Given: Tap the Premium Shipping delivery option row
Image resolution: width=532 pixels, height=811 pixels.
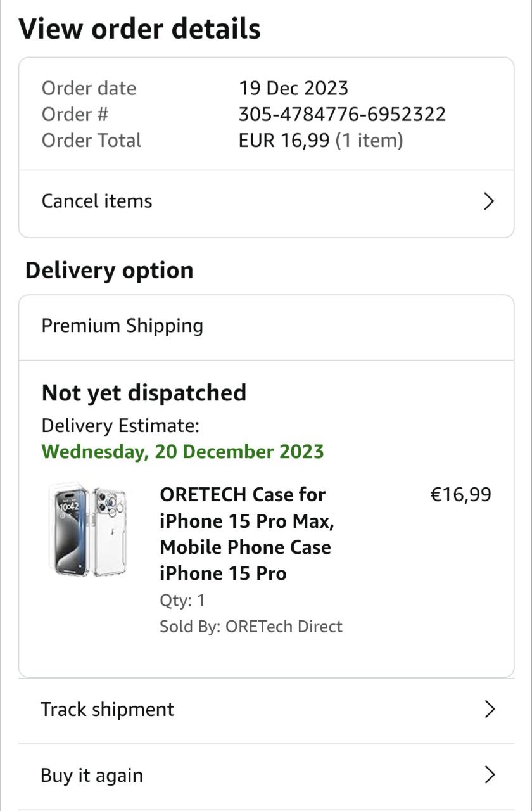Looking at the screenshot, I should click(x=266, y=327).
